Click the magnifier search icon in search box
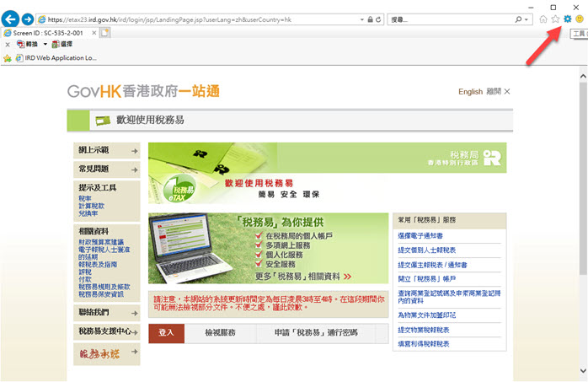588x382 pixels. coord(518,19)
